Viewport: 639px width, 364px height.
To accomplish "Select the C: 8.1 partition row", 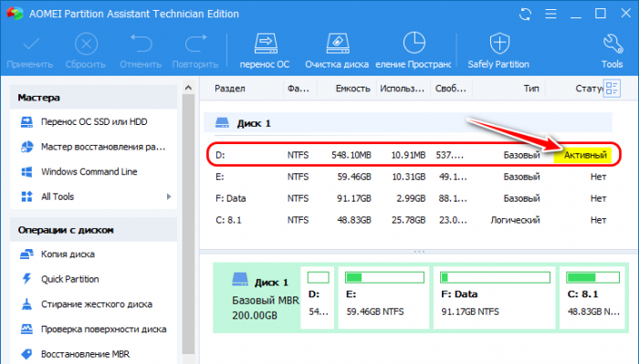I will pos(412,220).
